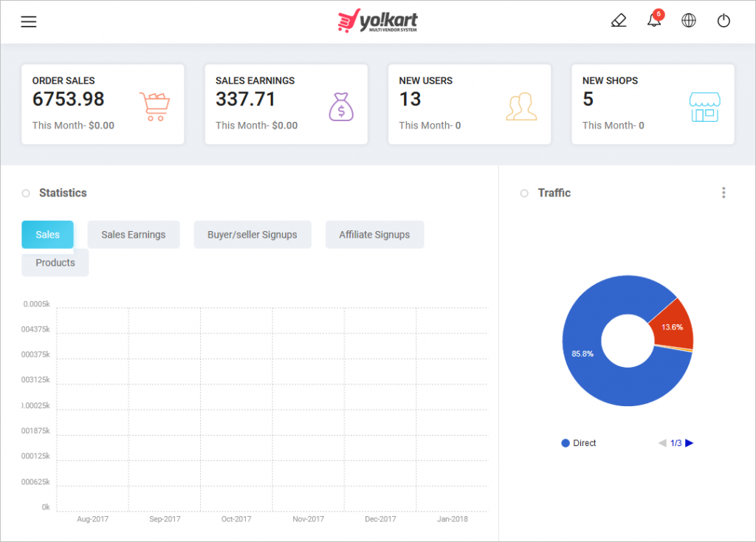The width and height of the screenshot is (756, 542).
Task: Click the logout power icon
Action: 724,20
